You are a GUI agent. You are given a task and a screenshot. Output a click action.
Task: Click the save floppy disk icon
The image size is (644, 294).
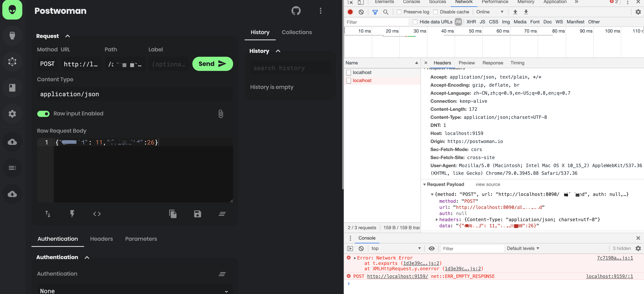[197, 214]
